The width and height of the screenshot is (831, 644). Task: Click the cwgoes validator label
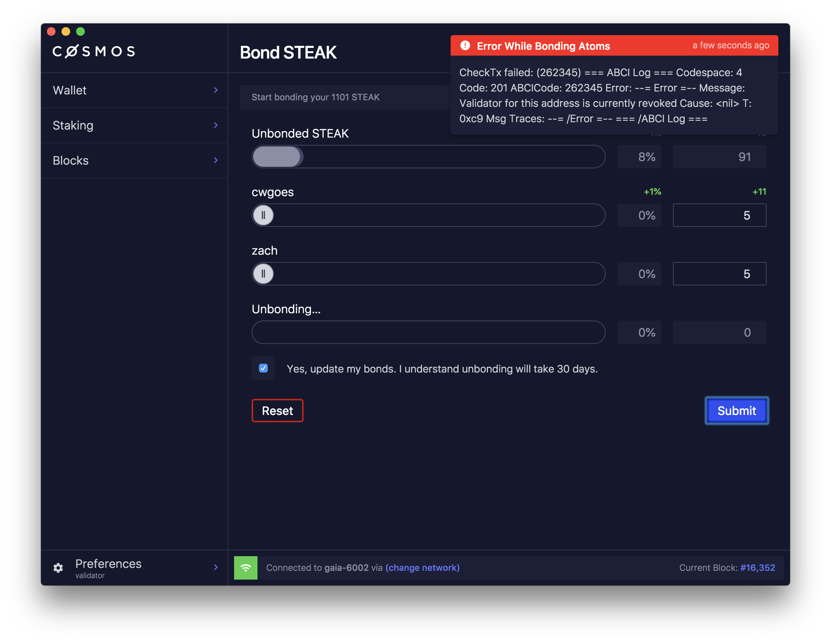pyautogui.click(x=272, y=192)
